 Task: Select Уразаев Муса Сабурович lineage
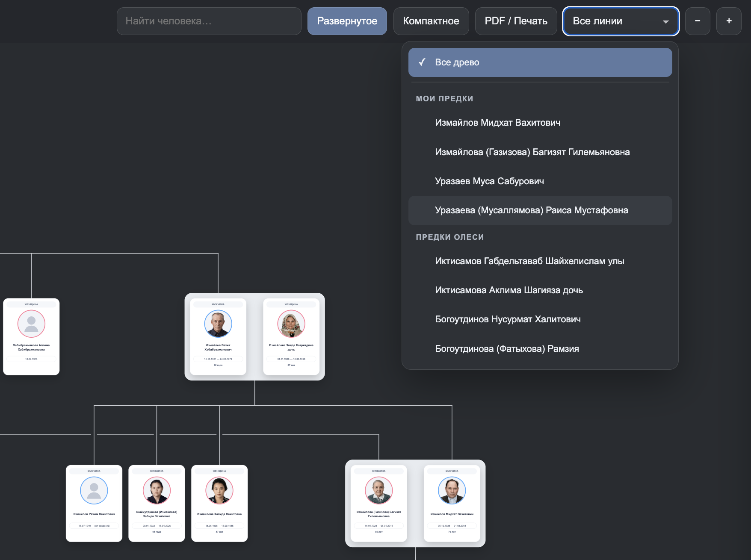click(x=540, y=181)
